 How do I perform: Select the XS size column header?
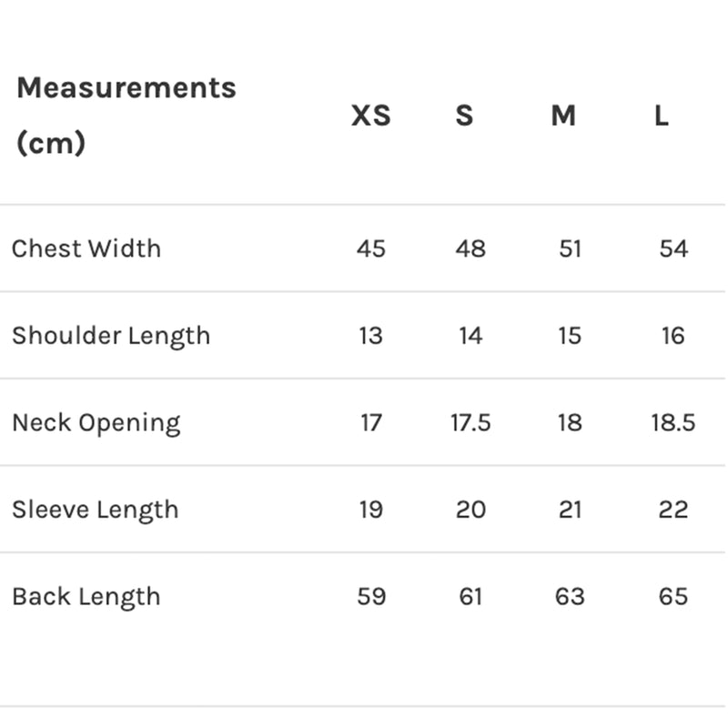tap(371, 116)
